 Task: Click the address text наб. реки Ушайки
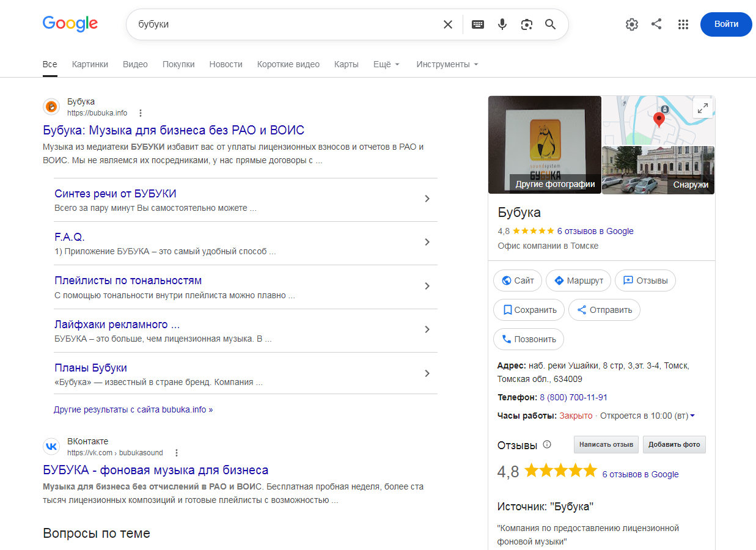pyautogui.click(x=594, y=372)
